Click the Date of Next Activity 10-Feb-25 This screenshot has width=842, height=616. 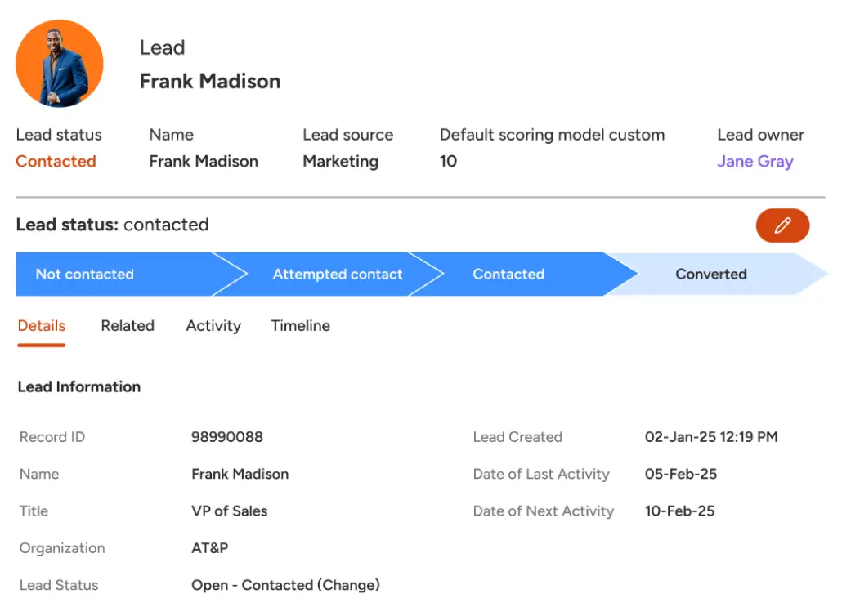tap(679, 511)
